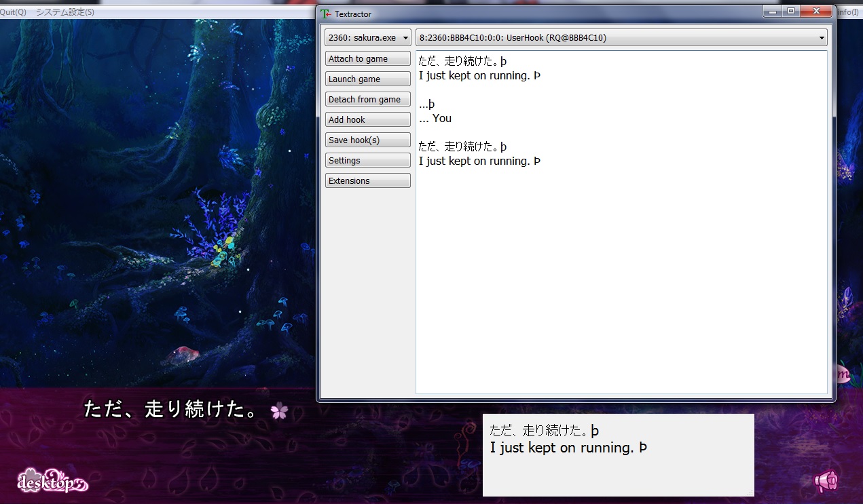Minimize the Textractor window

(772, 12)
